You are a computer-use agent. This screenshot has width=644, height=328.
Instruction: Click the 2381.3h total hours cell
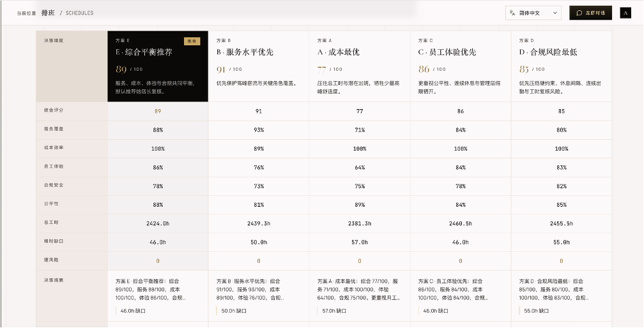[x=360, y=223]
